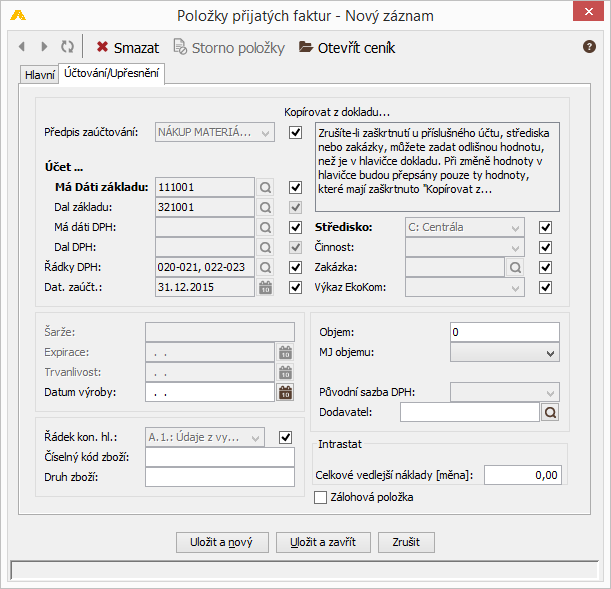Screen dimensions: 611x589
Task: Switch to the Hlavní tab
Action: pos(39,74)
